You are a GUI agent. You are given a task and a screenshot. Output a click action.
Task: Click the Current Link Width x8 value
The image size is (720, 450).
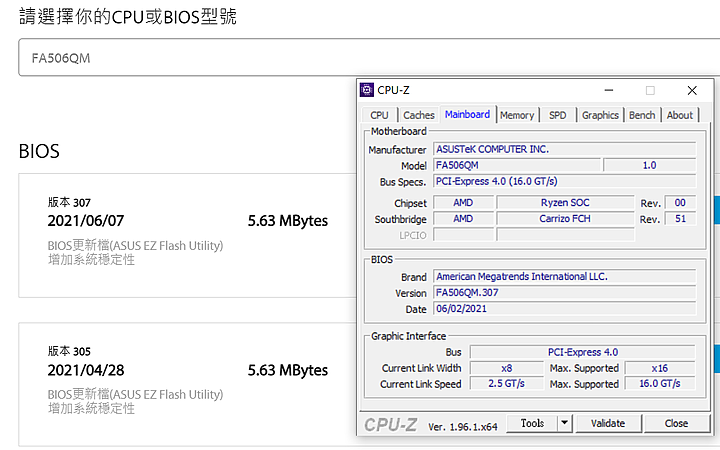(x=506, y=368)
